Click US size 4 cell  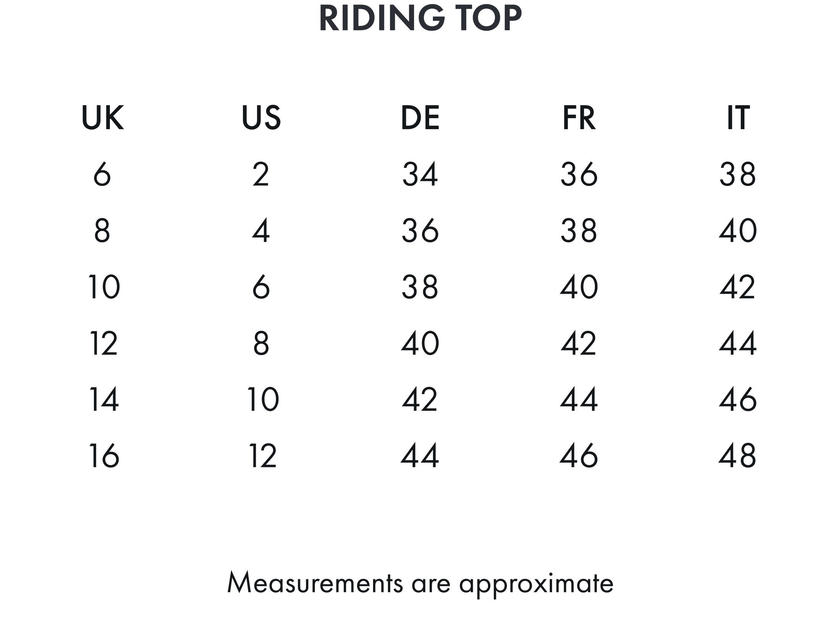pos(261,231)
